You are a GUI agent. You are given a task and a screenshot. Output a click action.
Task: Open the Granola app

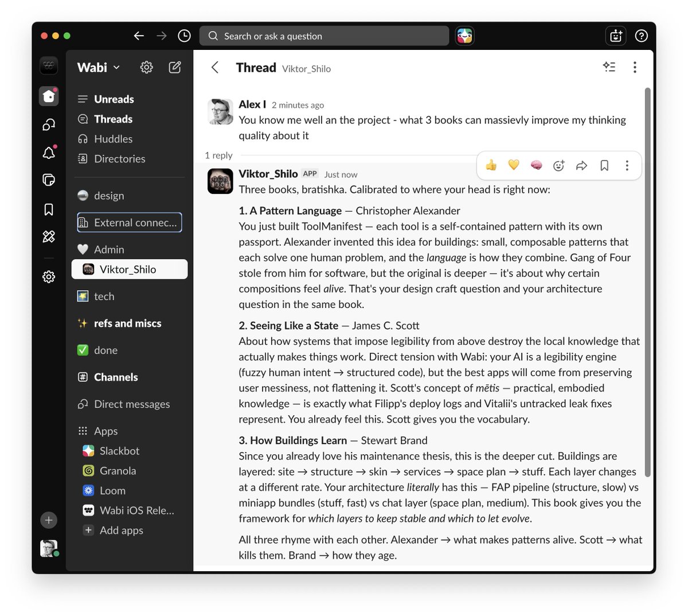point(129,471)
